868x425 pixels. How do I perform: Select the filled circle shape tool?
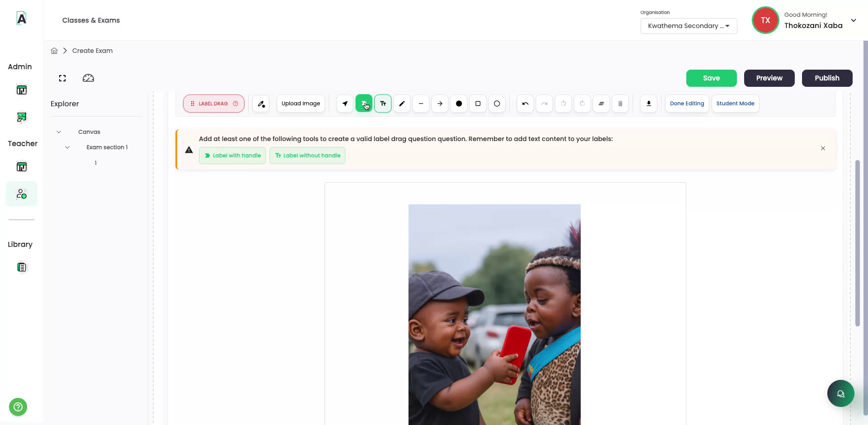458,104
